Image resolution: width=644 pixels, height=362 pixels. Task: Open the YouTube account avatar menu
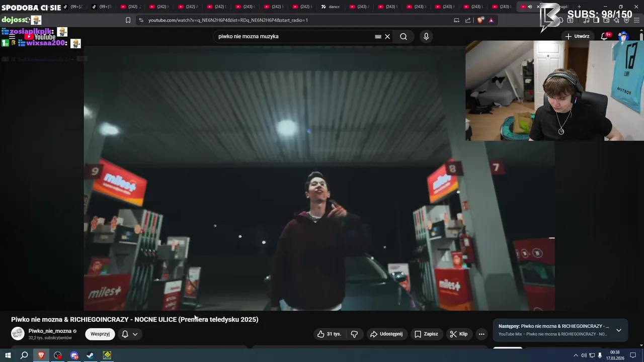623,36
